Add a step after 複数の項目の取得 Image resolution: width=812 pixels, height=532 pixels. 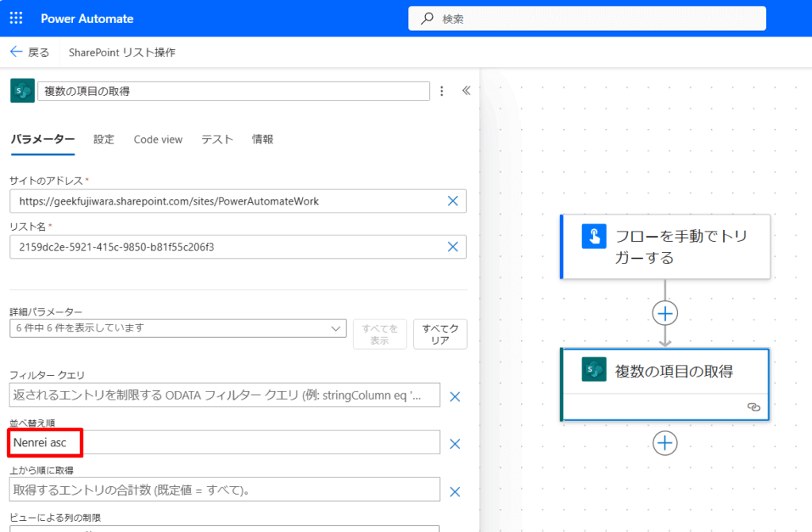pyautogui.click(x=665, y=443)
